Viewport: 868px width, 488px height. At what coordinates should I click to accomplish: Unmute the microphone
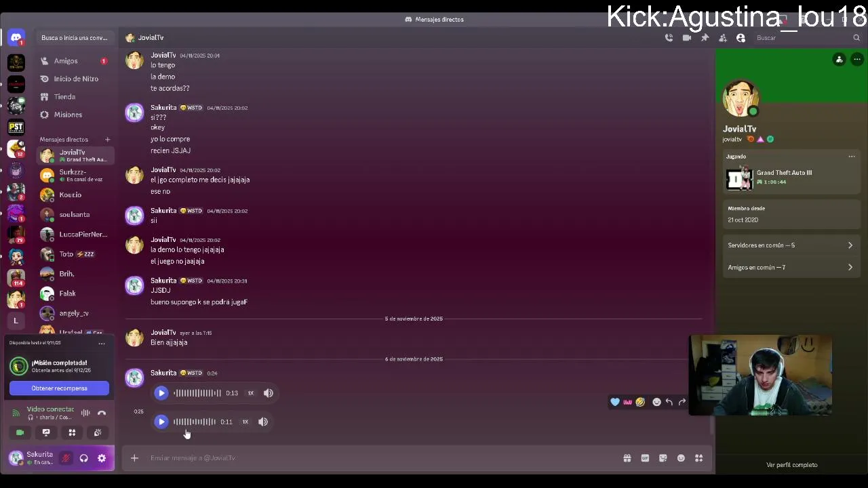tap(66, 458)
